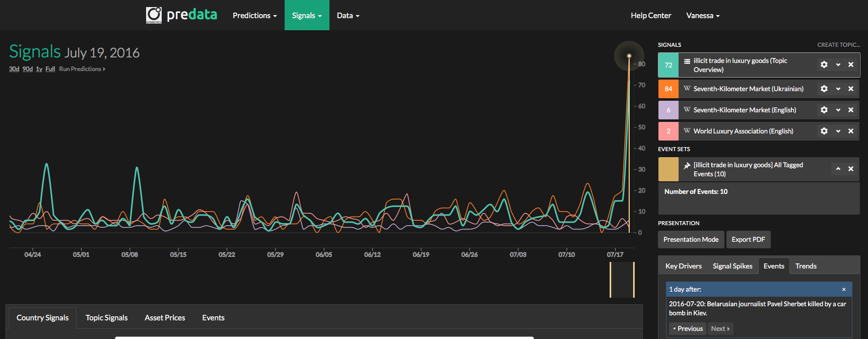Image resolution: width=868 pixels, height=339 pixels.
Task: Remove Seventh-Kilometer Market (Ukrainian) signal
Action: 851,89
